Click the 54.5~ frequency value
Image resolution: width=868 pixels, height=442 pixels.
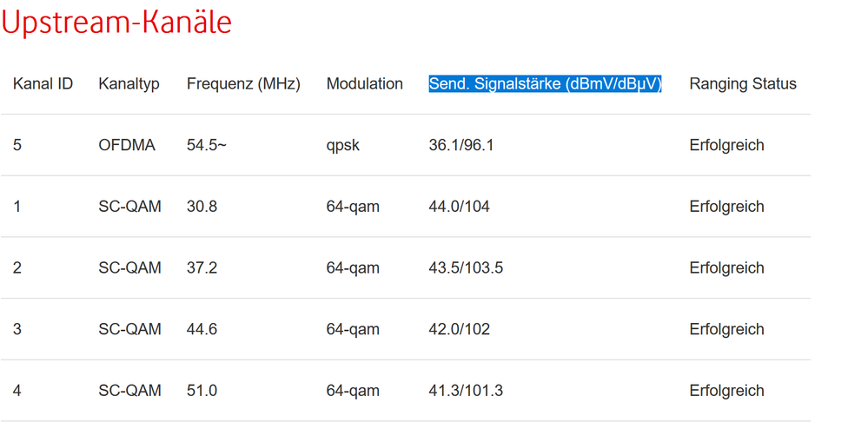tap(206, 145)
